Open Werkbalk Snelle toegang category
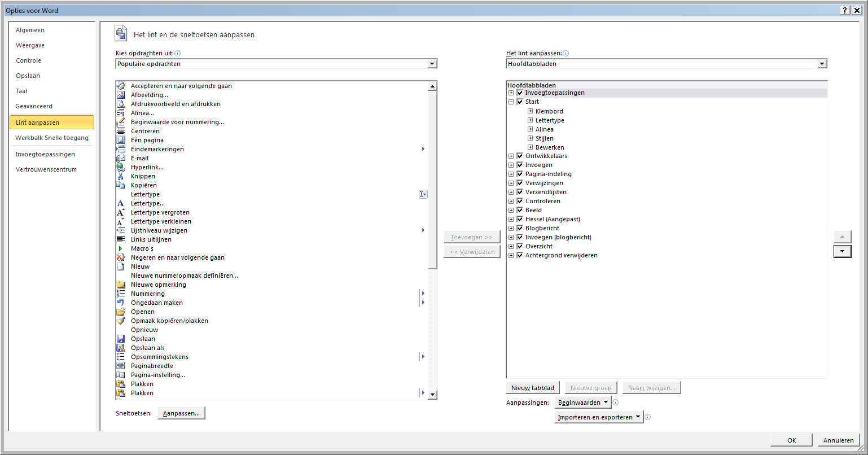The width and height of the screenshot is (868, 455). click(x=52, y=138)
